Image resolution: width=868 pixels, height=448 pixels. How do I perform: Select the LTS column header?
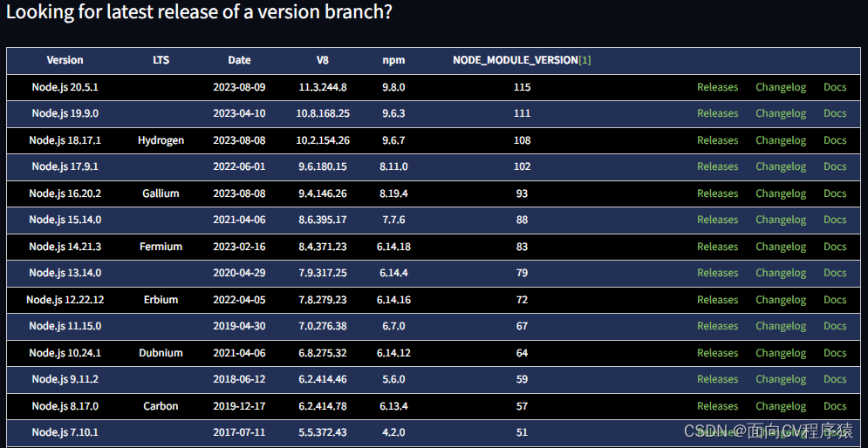pos(161,60)
